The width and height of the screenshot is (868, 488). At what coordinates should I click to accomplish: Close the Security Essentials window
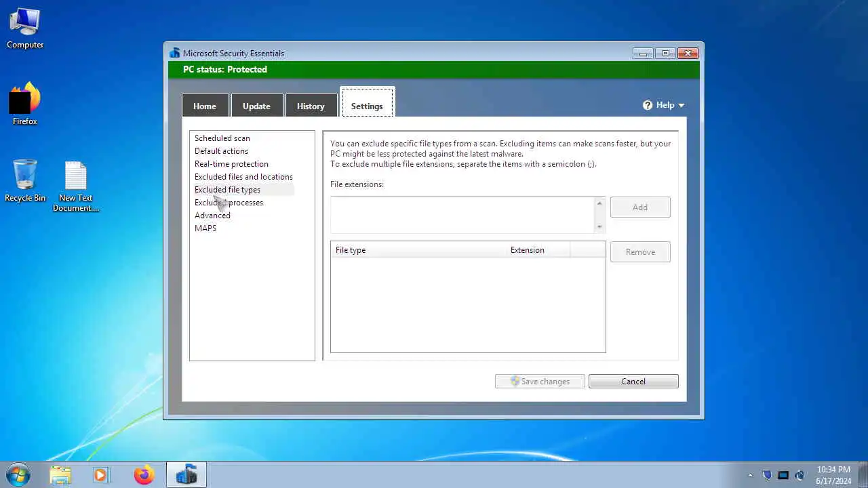[x=688, y=54]
